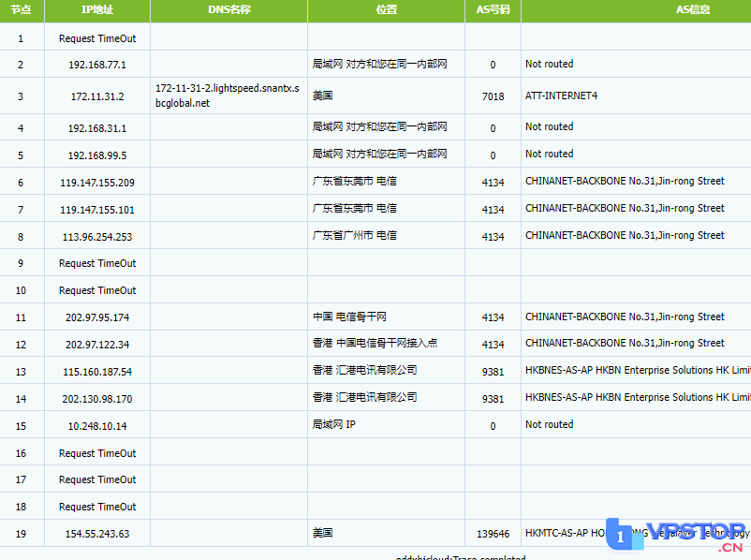The height and width of the screenshot is (560, 751).
Task: Click the AS信息 column header
Action: click(x=693, y=9)
